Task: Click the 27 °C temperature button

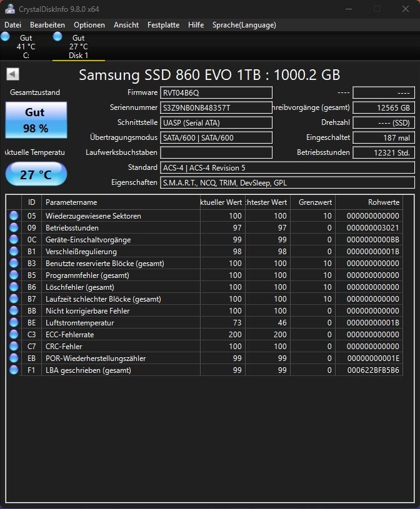Action: [x=36, y=174]
